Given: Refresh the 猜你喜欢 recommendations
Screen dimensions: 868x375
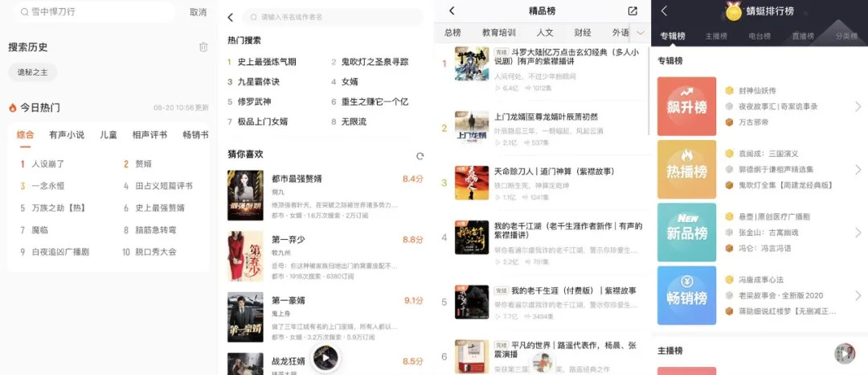Looking at the screenshot, I should (420, 156).
